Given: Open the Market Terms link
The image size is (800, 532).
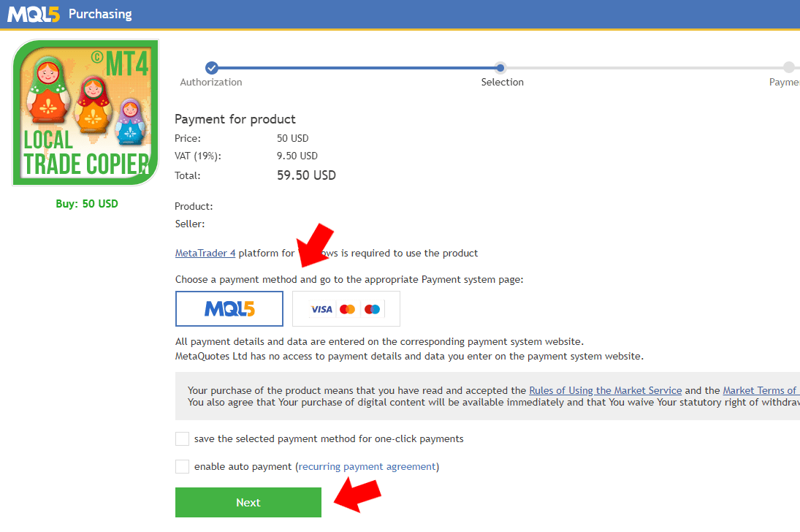Looking at the screenshot, I should click(x=761, y=390).
